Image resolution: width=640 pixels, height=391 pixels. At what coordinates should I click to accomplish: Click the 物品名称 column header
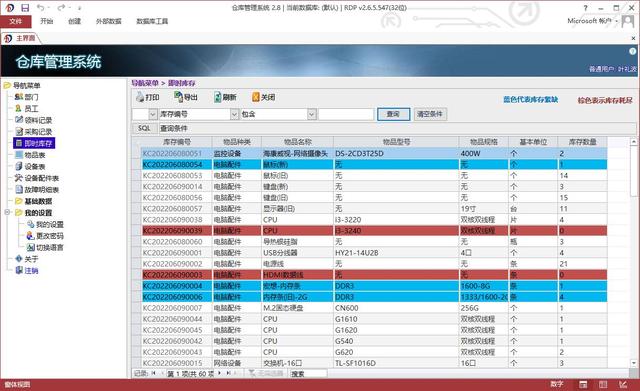(x=298, y=142)
